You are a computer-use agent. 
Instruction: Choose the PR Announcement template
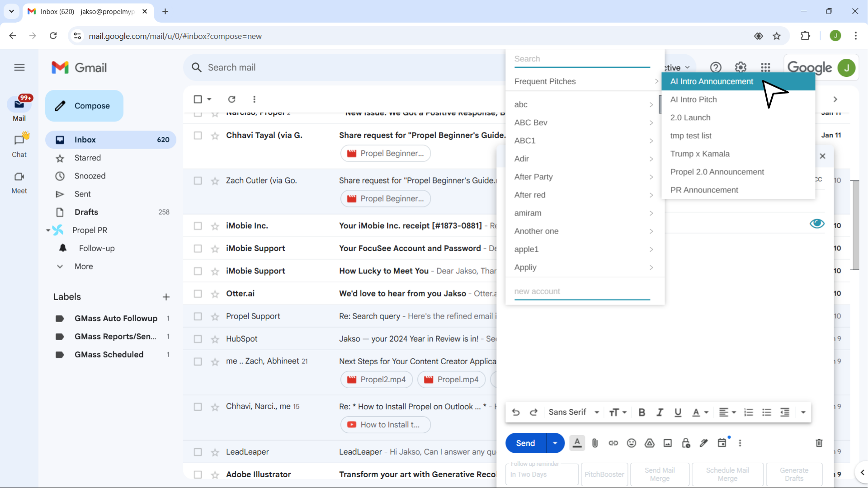point(738,190)
